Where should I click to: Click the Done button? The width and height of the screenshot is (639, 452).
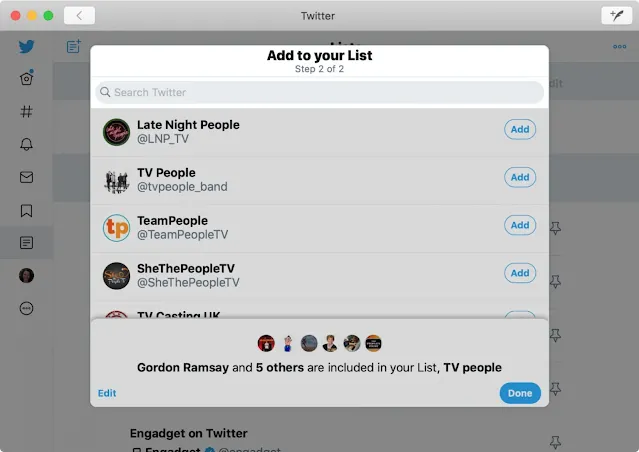click(x=520, y=393)
